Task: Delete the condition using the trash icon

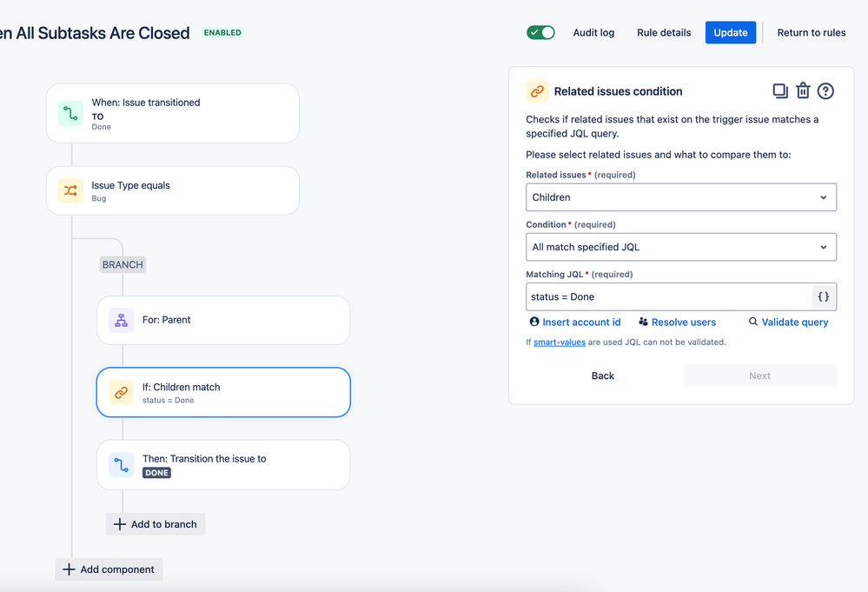Action: (803, 90)
